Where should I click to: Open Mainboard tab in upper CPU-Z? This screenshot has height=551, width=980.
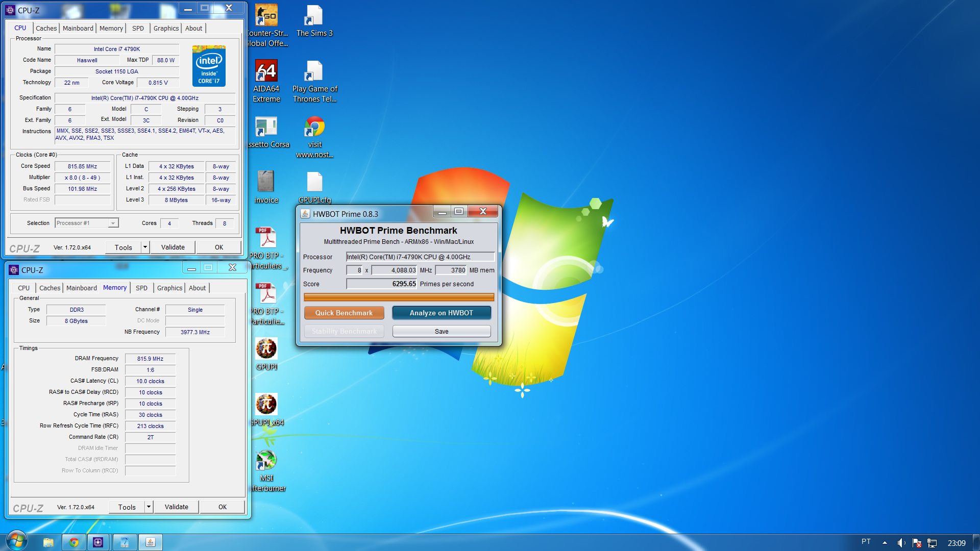click(78, 29)
